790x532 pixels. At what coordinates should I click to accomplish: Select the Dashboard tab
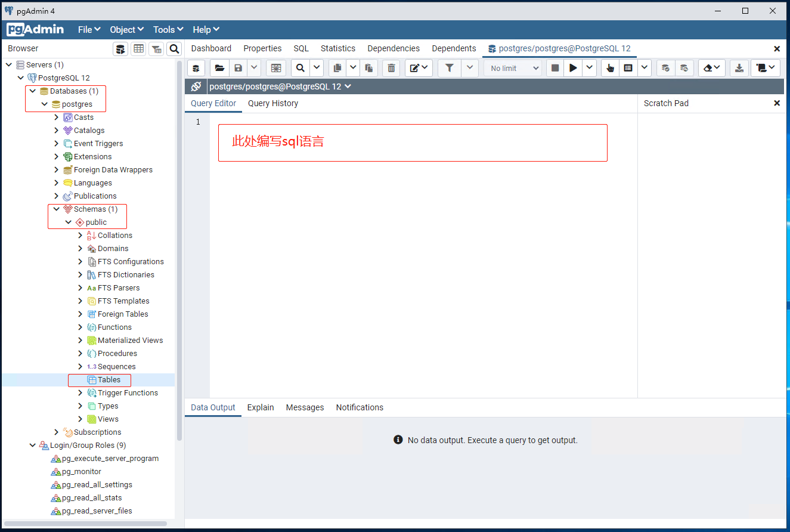[211, 48]
